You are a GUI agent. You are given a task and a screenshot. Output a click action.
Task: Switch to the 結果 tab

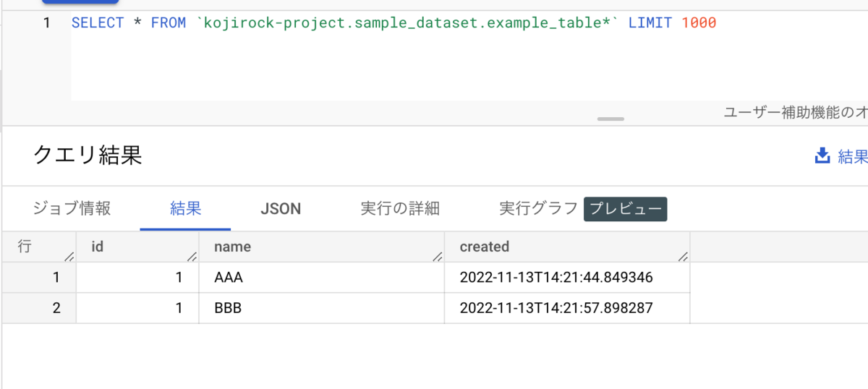click(185, 208)
